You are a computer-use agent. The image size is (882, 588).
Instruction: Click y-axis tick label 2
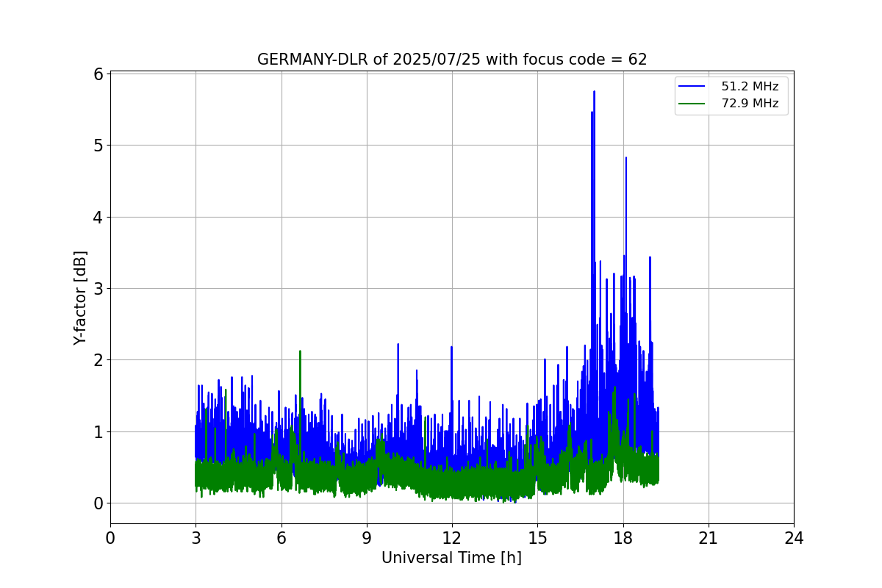(x=98, y=360)
